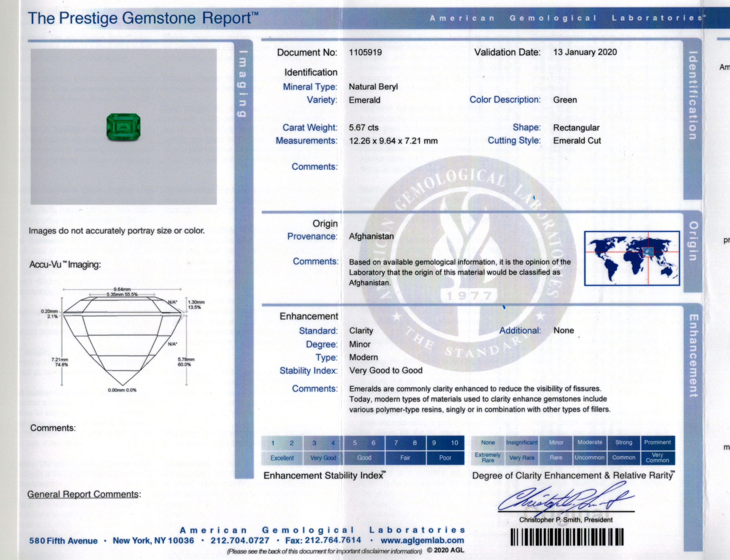
Task: Click the 'Very Good to Good' stability value
Action: (386, 370)
